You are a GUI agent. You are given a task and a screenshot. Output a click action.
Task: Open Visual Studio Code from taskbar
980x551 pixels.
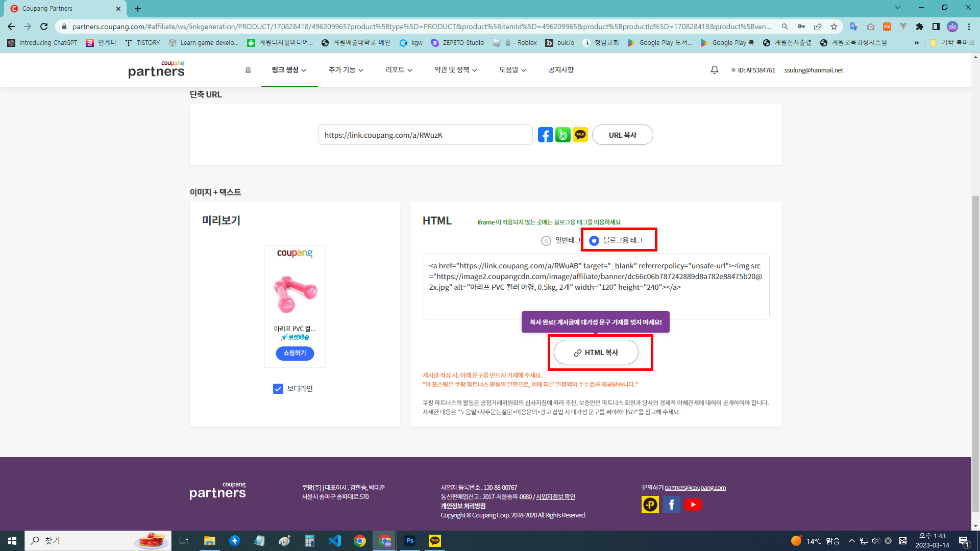click(335, 541)
